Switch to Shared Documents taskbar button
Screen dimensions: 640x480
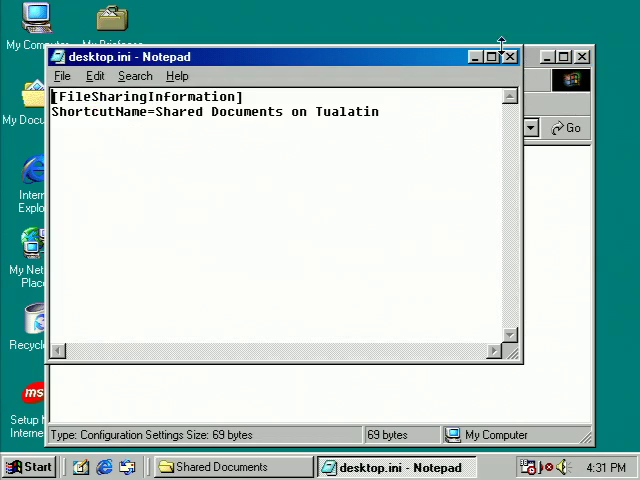[234, 467]
